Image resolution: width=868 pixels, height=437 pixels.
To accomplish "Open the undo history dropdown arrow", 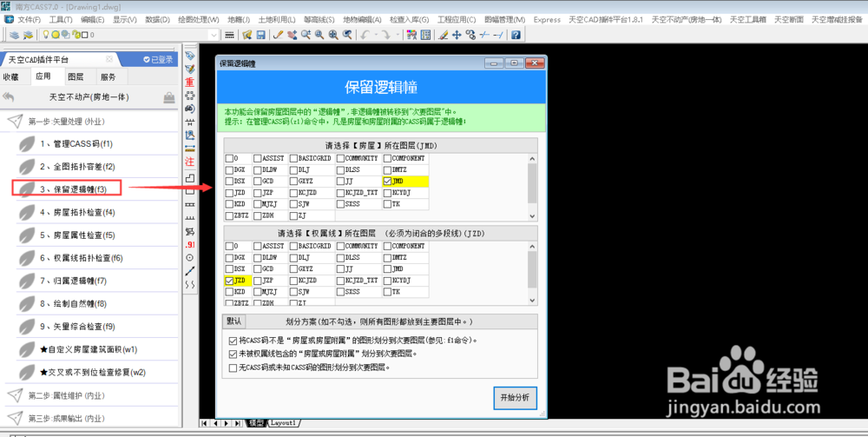I will [375, 35].
